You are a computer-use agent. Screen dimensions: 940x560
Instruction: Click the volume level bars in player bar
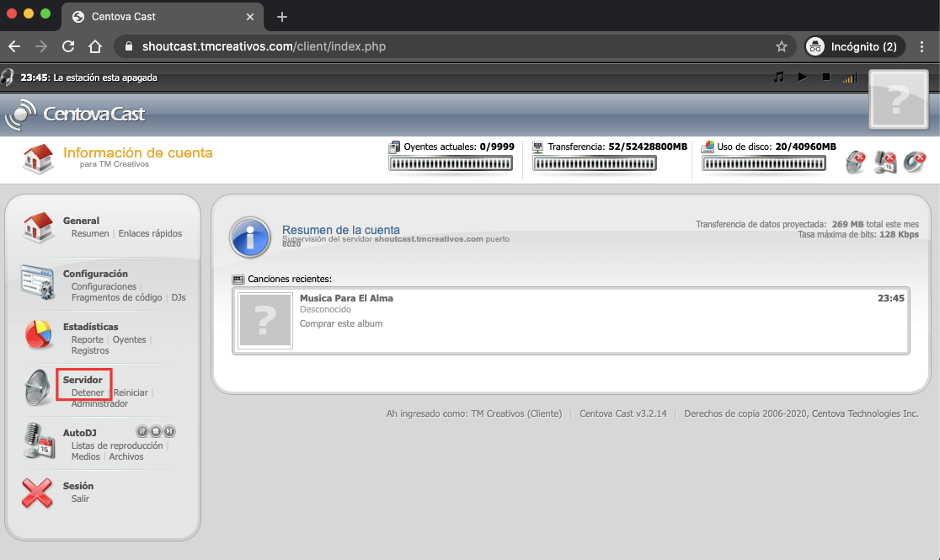tap(848, 77)
